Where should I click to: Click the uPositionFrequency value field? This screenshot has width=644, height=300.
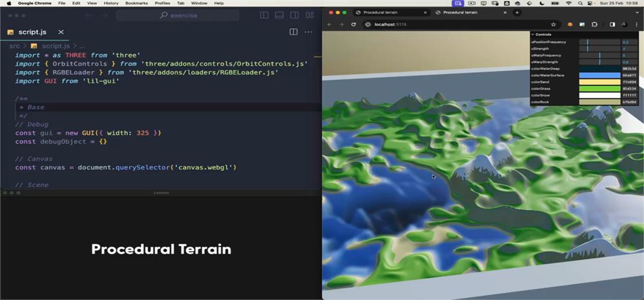pyautogui.click(x=630, y=42)
